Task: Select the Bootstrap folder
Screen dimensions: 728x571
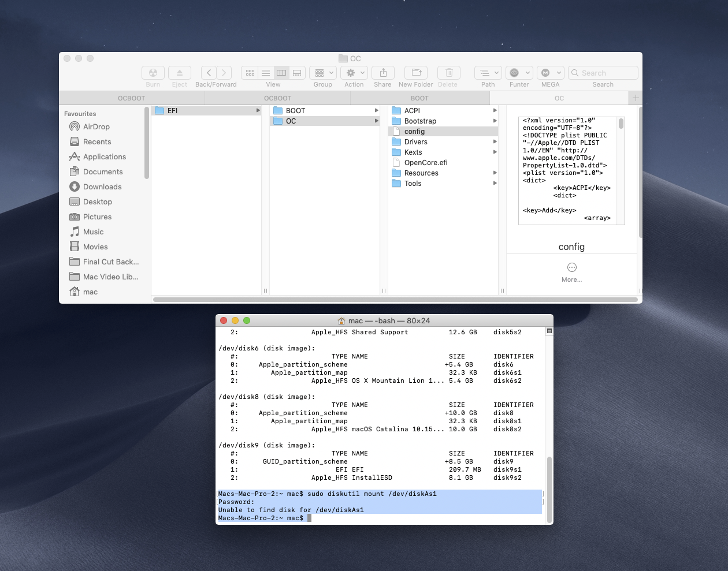Action: click(443, 121)
